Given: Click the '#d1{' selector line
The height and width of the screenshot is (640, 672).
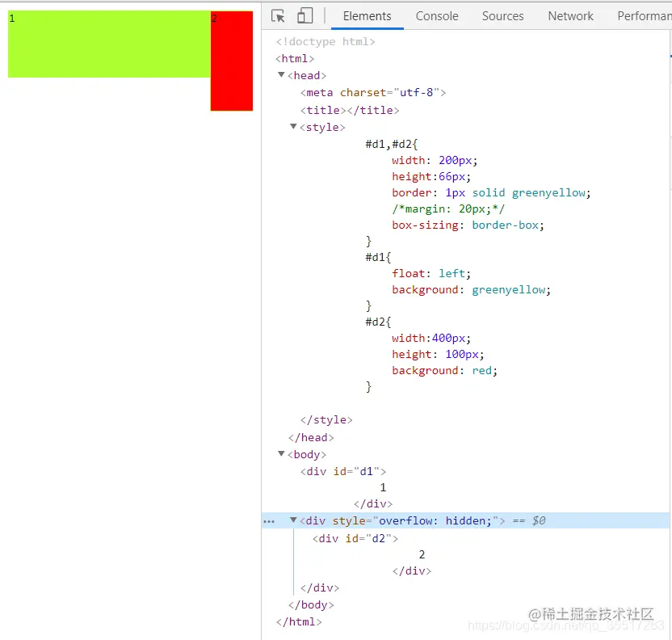Looking at the screenshot, I should point(378,257).
